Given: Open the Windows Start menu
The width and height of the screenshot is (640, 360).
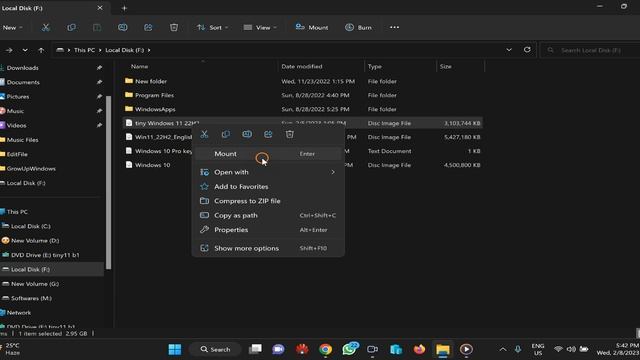Looking at the screenshot, I should [x=175, y=349].
